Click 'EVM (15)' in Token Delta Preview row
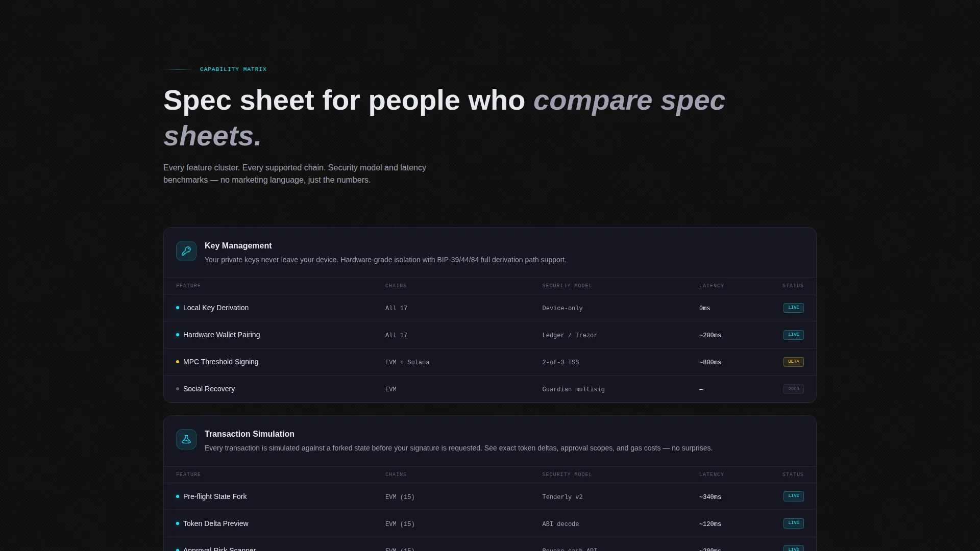This screenshot has width=980, height=551. click(x=400, y=524)
